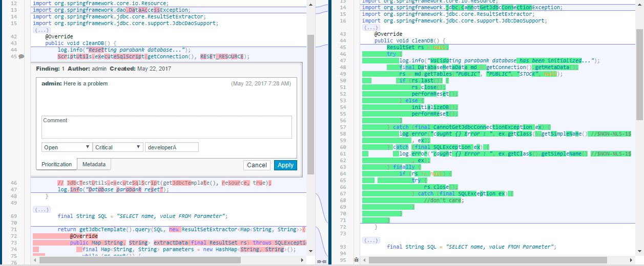
Task: Click the 'Finding: 1' label
Action: 50,69
